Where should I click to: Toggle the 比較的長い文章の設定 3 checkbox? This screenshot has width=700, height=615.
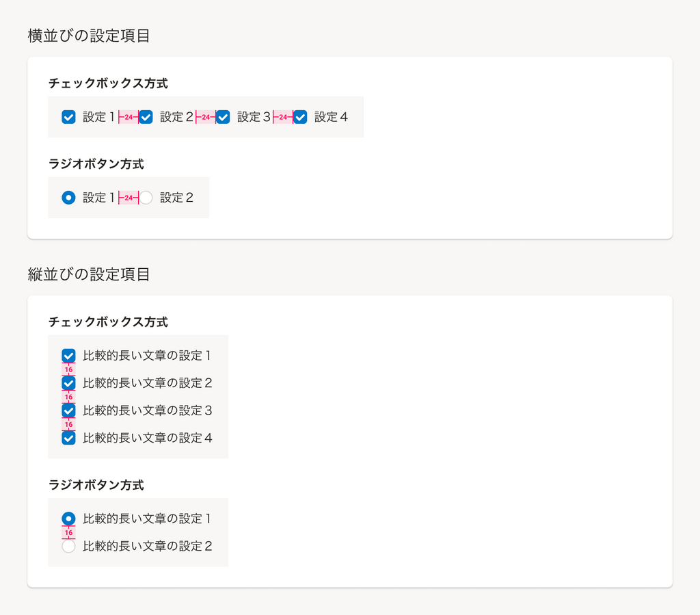pos(68,410)
